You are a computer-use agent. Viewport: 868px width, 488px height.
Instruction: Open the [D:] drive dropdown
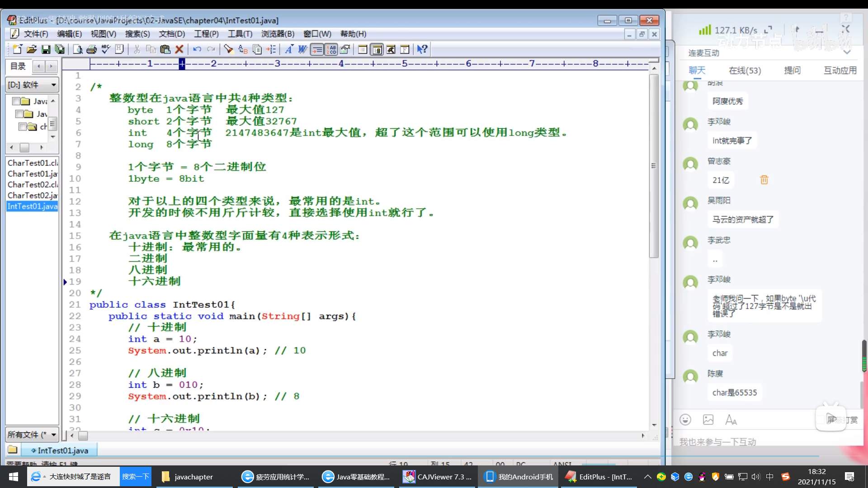[53, 85]
